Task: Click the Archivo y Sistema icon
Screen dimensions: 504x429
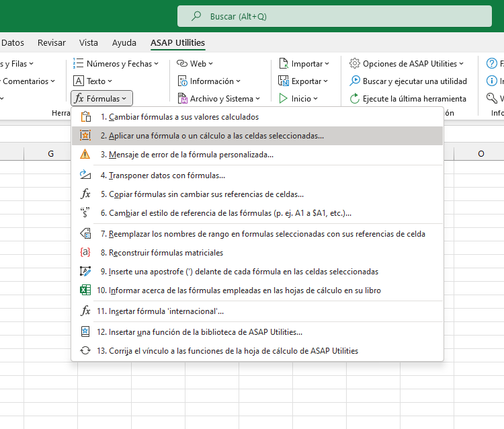Action: point(182,98)
